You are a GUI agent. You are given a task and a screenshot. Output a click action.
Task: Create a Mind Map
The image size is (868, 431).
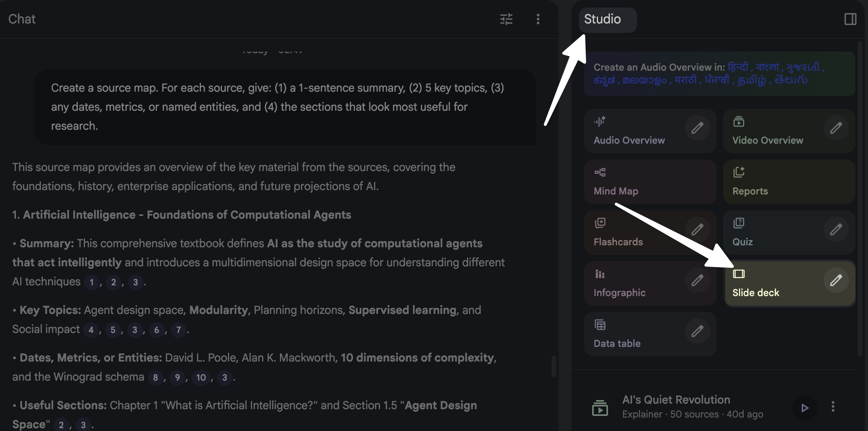coord(616,191)
